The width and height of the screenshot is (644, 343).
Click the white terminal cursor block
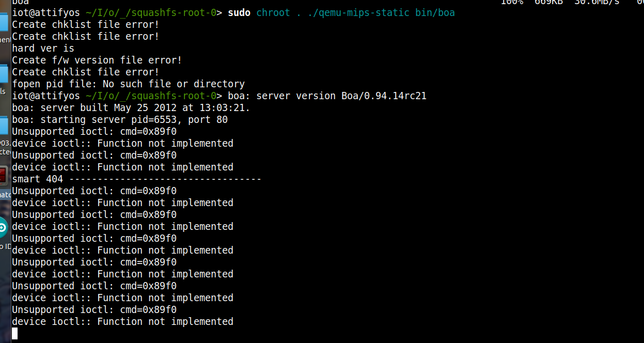[15, 334]
